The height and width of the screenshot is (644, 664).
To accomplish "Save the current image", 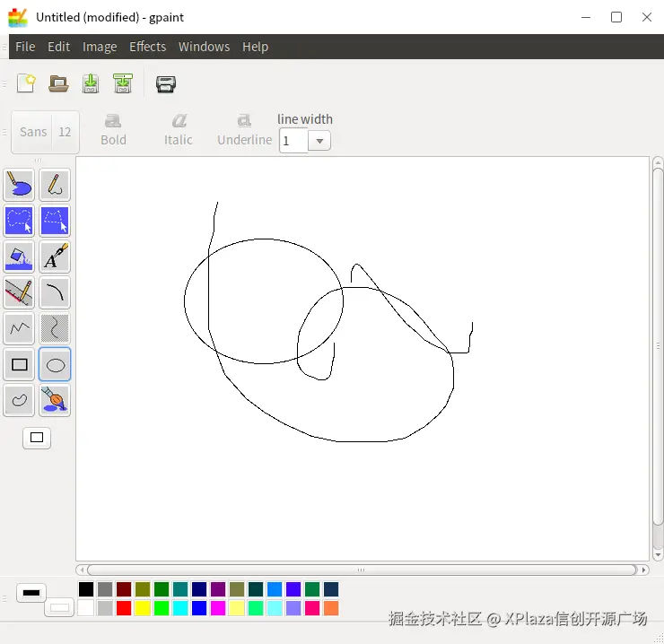I will [91, 83].
